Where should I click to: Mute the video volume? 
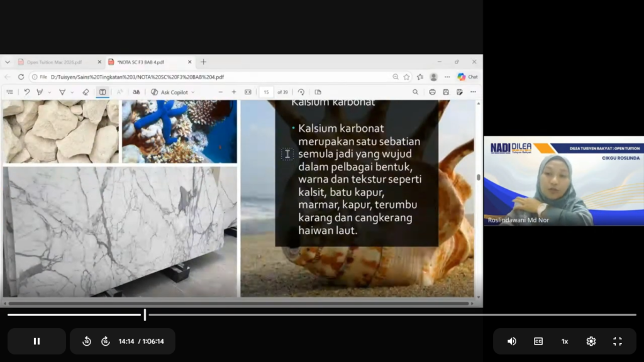click(x=511, y=341)
